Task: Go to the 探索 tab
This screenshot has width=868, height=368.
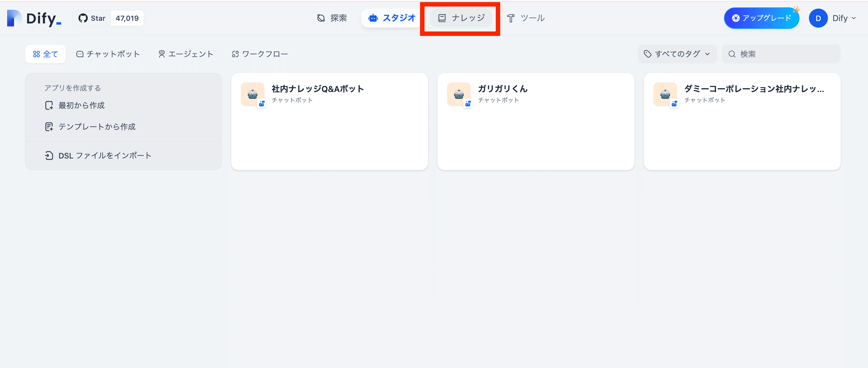Action: point(332,18)
